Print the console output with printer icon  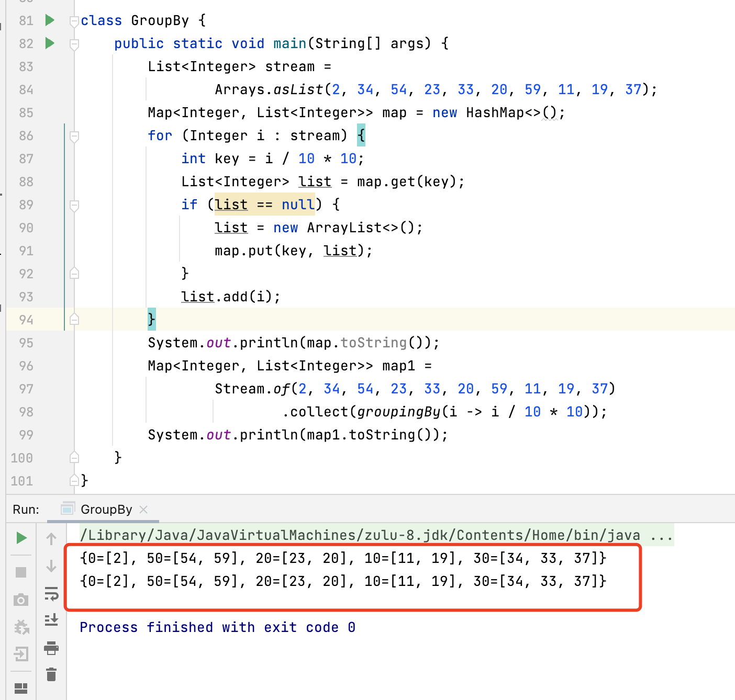[x=51, y=649]
